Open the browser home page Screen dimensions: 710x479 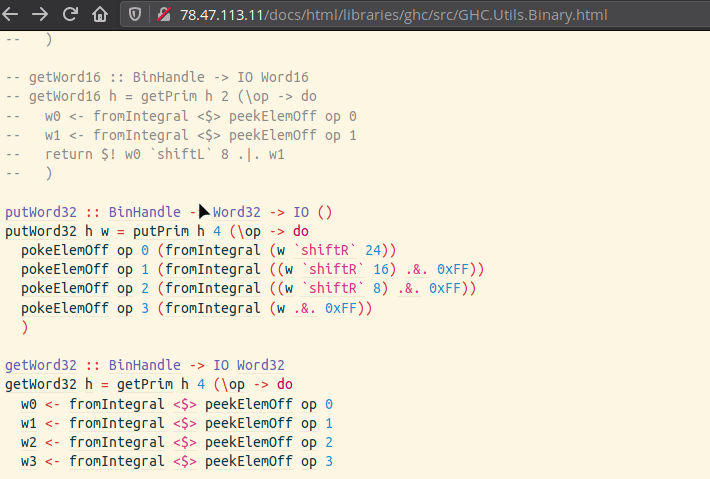tap(100, 15)
